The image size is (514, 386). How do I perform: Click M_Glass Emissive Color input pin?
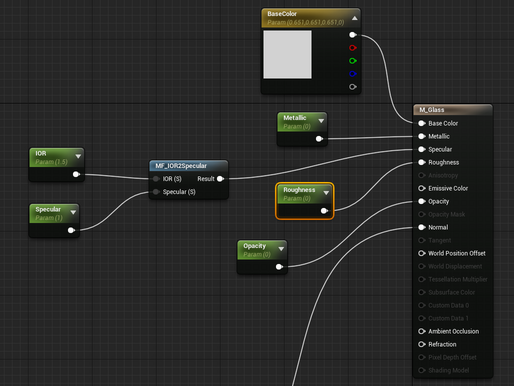point(422,188)
